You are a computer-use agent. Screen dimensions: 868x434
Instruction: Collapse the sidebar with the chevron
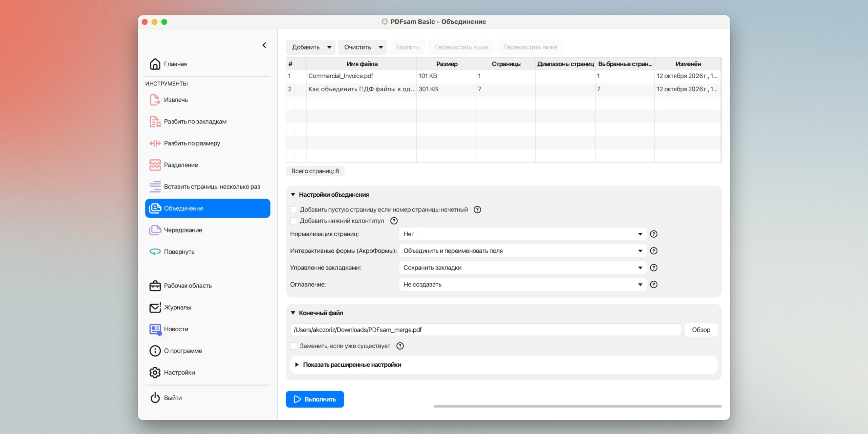[x=264, y=45]
